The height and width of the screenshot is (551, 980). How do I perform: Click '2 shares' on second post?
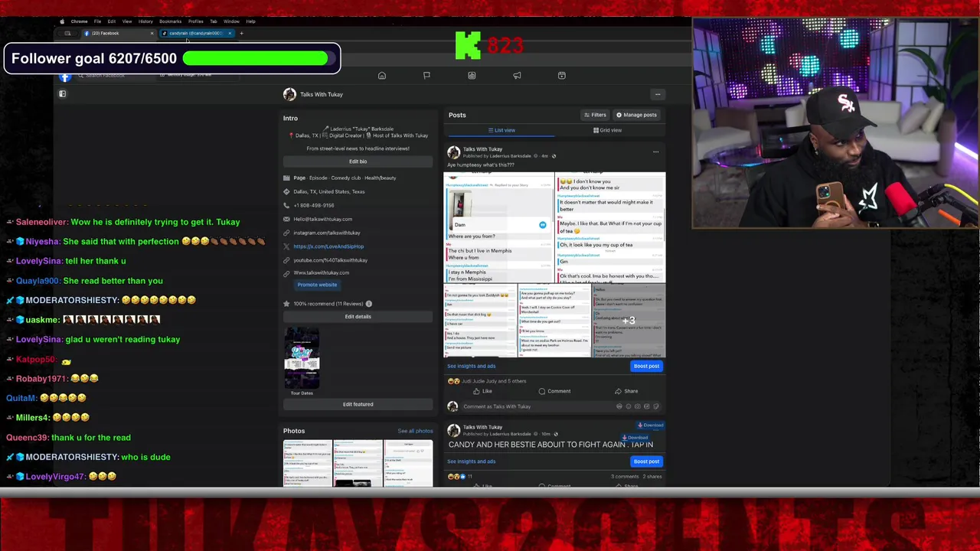coord(652,477)
